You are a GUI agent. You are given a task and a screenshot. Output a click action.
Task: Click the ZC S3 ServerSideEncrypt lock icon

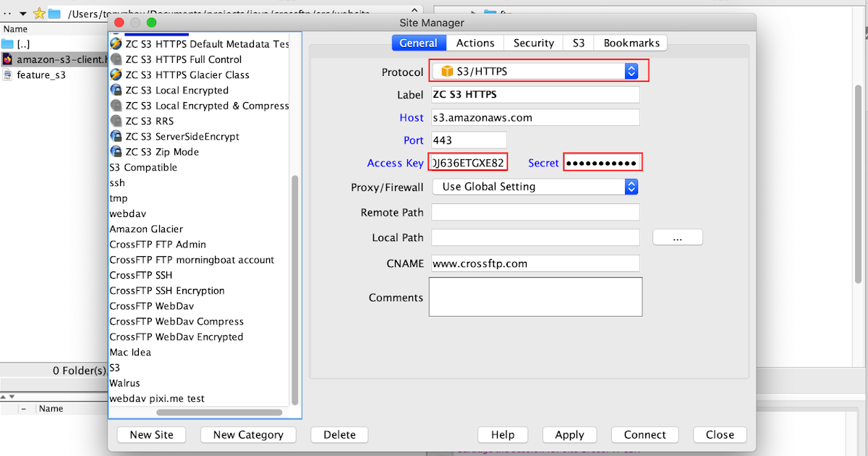point(116,136)
